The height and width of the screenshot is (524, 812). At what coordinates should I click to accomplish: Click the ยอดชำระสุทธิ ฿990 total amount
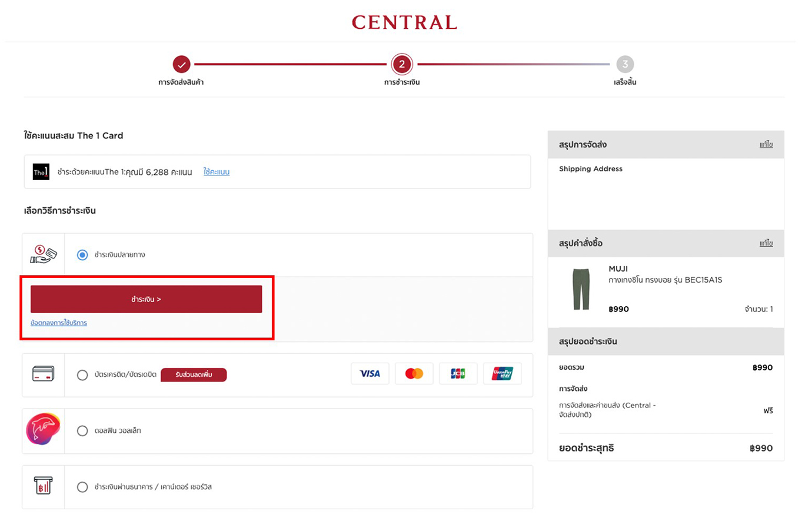tap(761, 449)
